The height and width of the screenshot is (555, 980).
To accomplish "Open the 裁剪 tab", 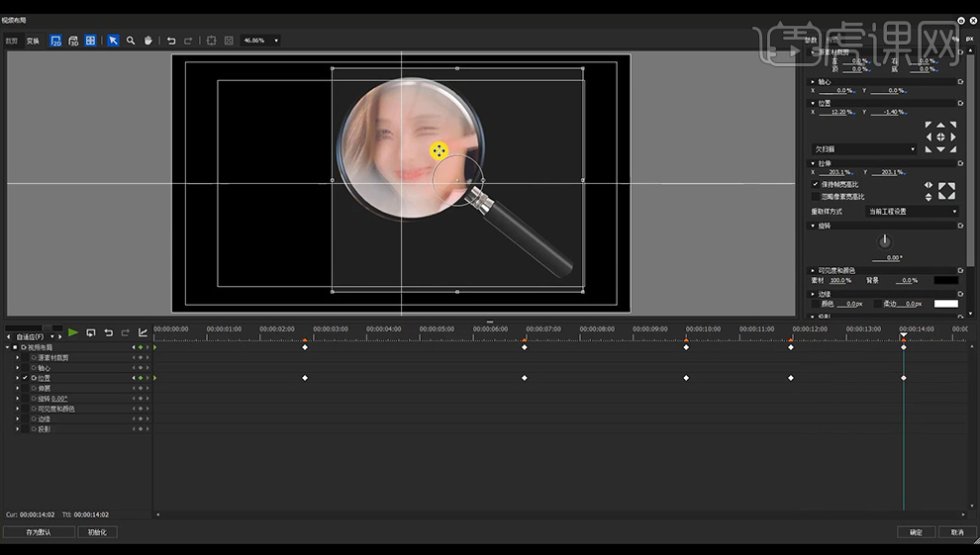I will coord(12,42).
